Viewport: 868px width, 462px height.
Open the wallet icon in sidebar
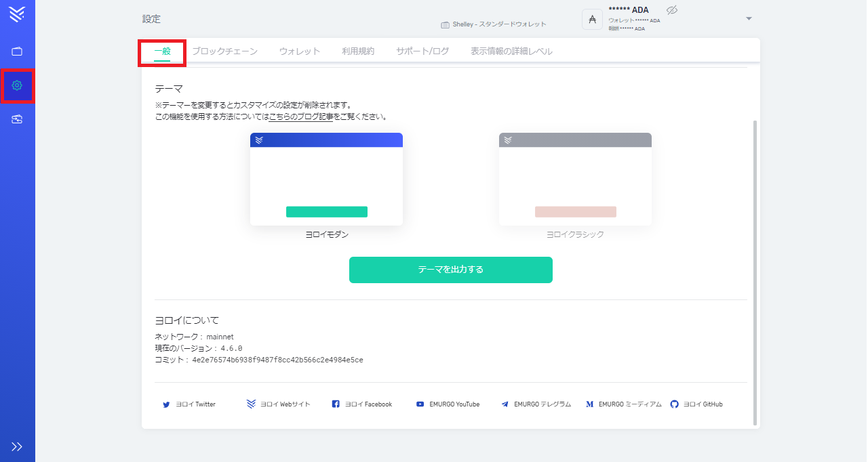17,51
